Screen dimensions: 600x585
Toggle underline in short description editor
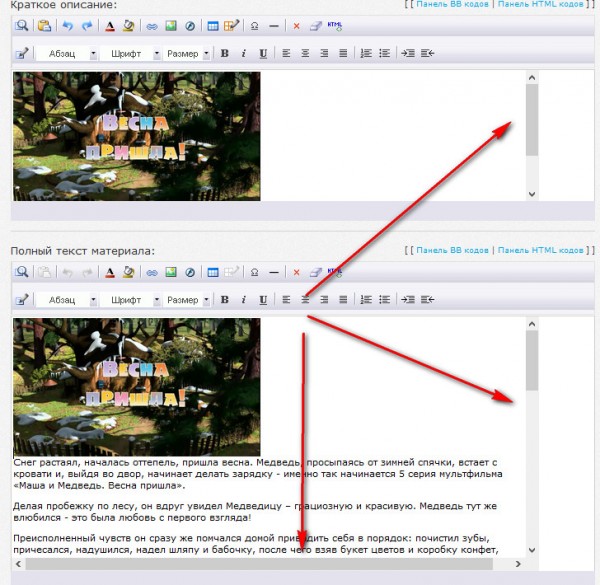point(263,54)
